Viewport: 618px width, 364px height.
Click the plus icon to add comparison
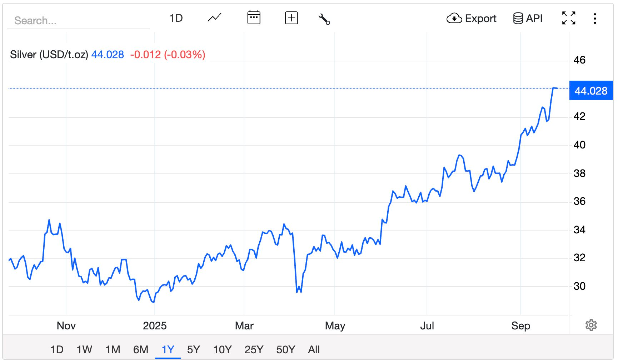click(x=291, y=18)
